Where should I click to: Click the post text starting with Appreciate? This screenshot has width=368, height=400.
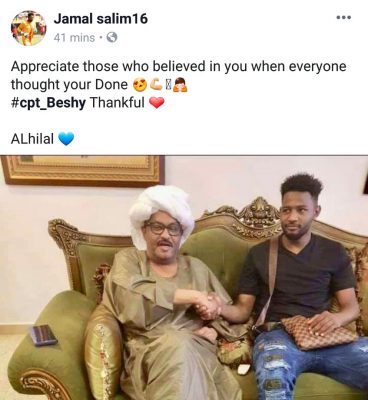[178, 76]
